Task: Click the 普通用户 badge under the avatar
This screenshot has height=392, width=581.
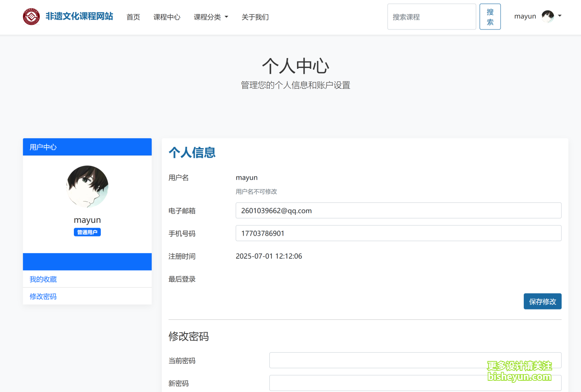Action: coord(87,232)
